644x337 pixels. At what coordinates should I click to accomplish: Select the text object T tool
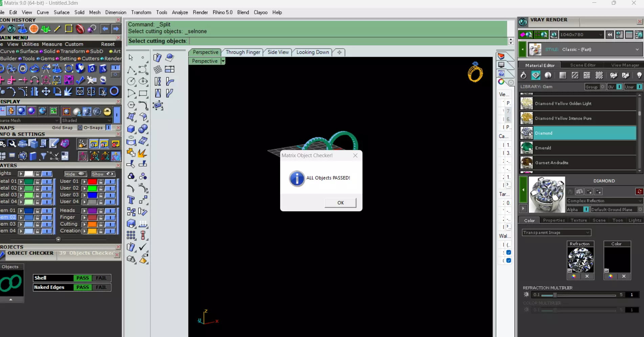tap(131, 200)
